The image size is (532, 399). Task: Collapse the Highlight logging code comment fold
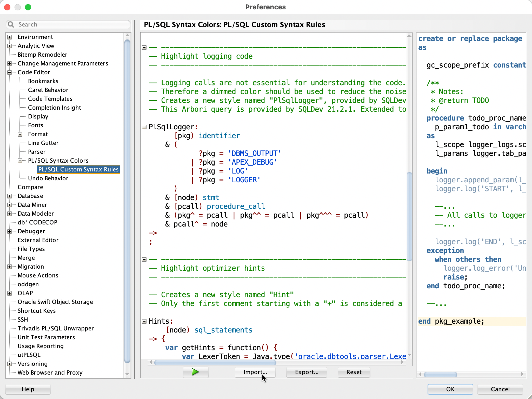(x=144, y=48)
